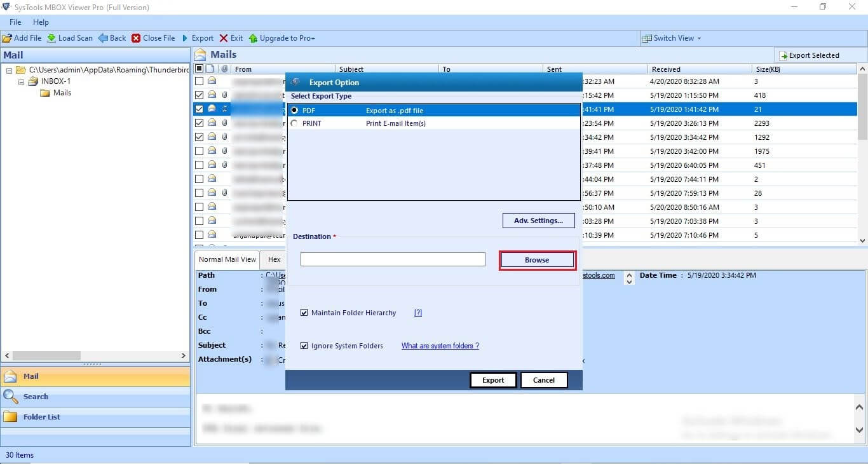Open Folder List in sidebar
The image size is (868, 464).
point(41,417)
